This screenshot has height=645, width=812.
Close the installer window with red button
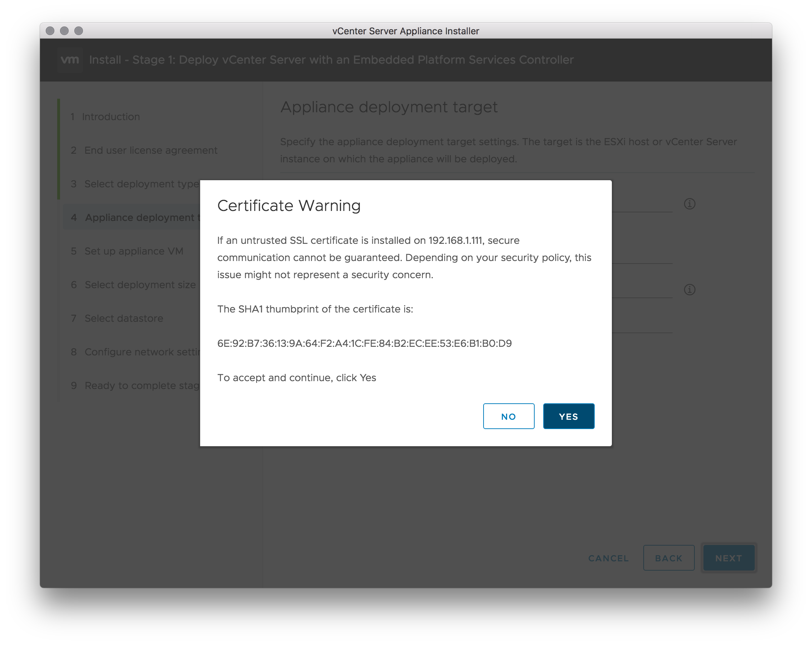[50, 30]
